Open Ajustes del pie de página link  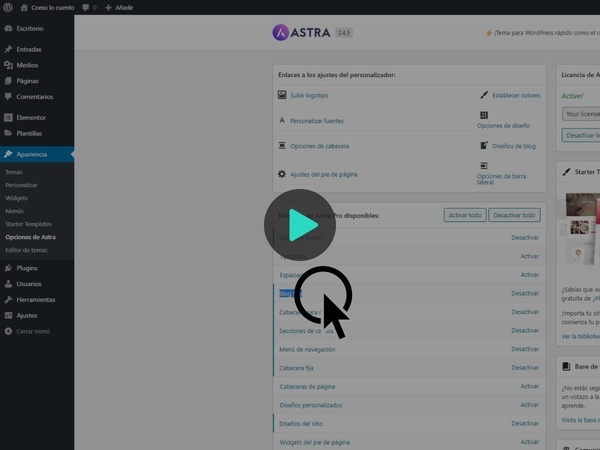(x=324, y=174)
